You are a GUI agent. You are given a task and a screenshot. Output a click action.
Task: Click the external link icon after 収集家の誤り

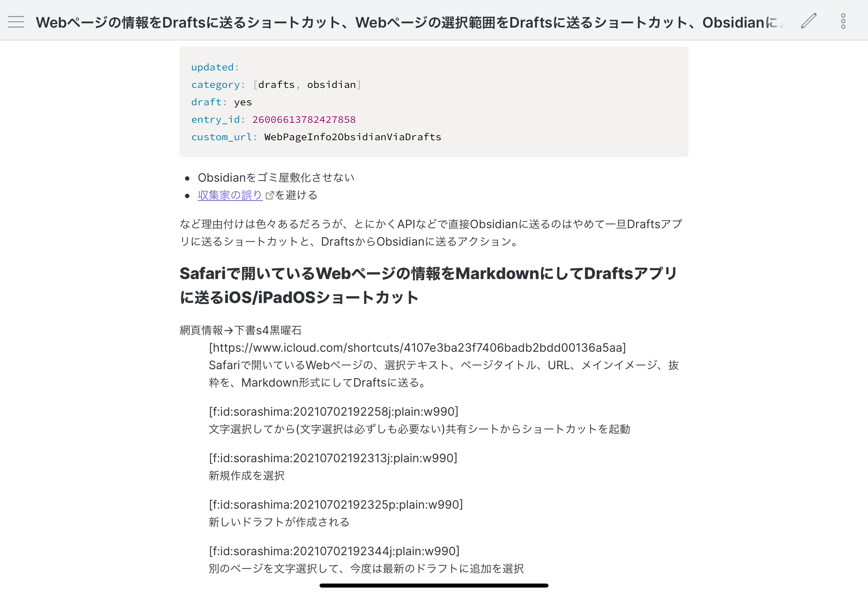(x=269, y=195)
